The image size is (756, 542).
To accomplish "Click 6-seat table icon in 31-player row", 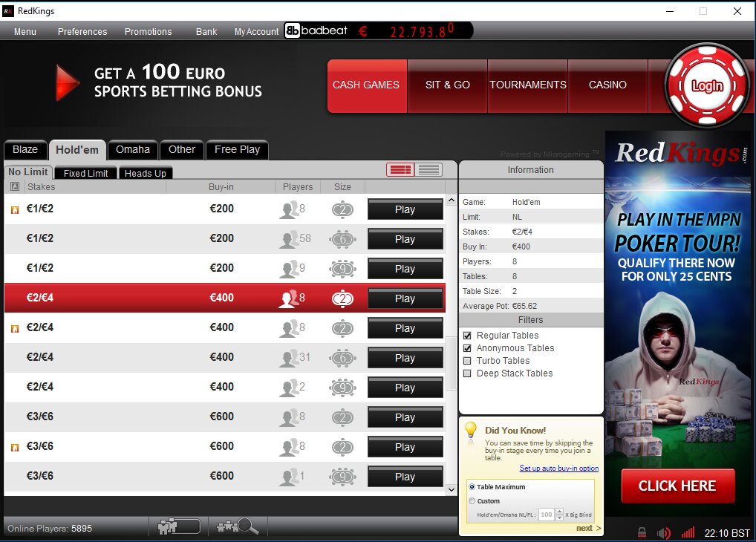I will tap(343, 358).
